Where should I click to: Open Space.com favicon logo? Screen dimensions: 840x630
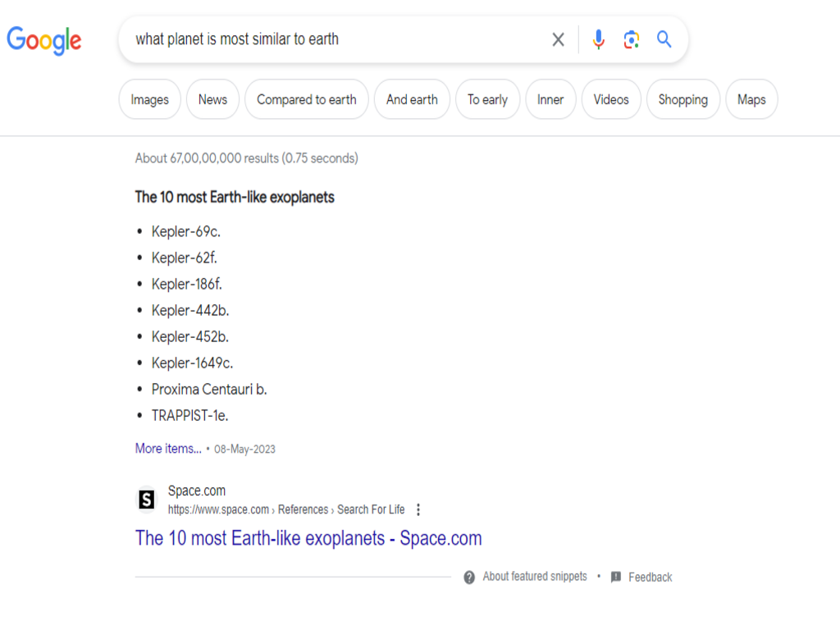[146, 500]
